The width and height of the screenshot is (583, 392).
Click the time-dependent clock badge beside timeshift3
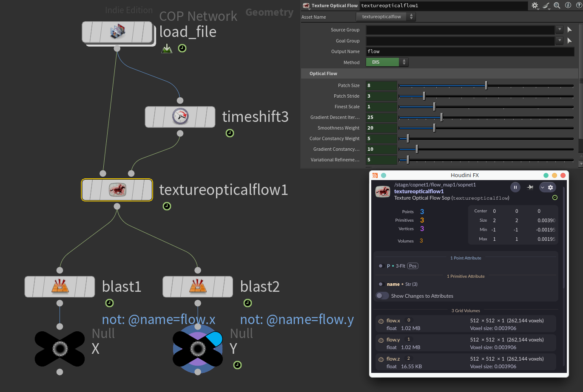point(230,133)
